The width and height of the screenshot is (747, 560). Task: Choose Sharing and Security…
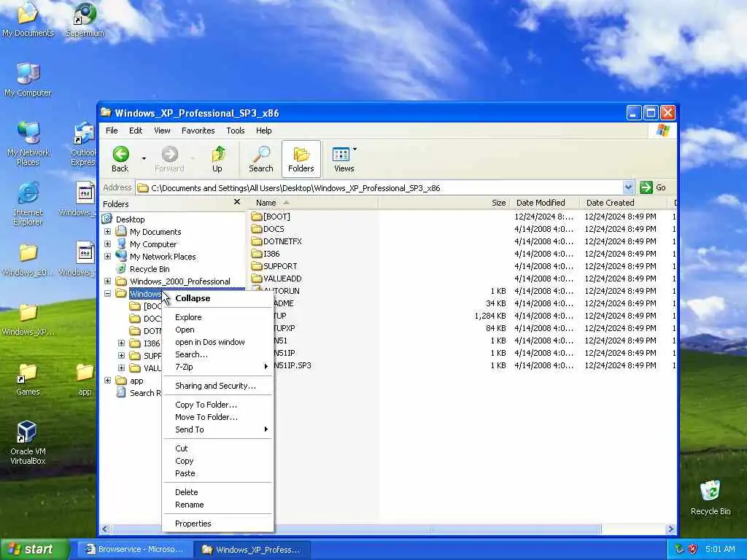(217, 386)
